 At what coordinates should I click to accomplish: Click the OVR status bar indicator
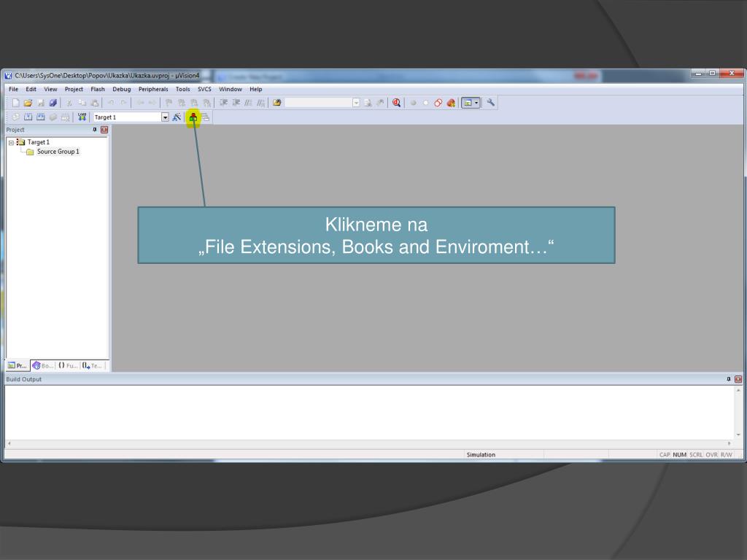(x=712, y=455)
